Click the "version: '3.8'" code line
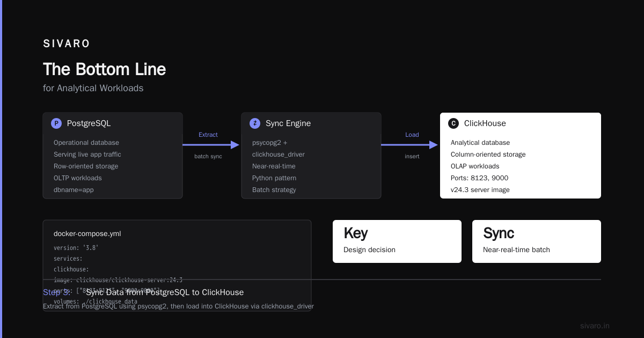Screen dimensions: 644x338 76,248
